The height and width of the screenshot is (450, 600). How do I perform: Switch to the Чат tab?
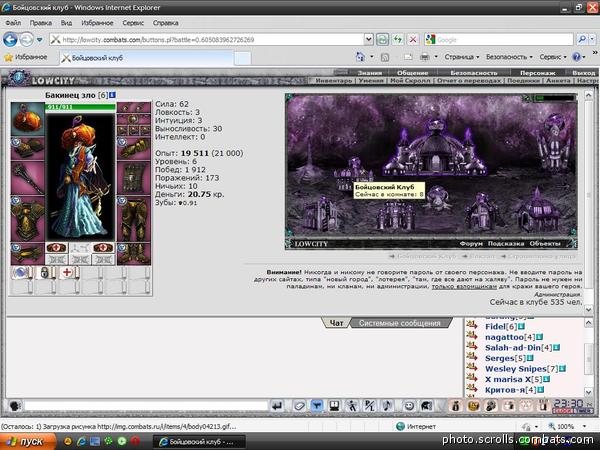coord(336,323)
